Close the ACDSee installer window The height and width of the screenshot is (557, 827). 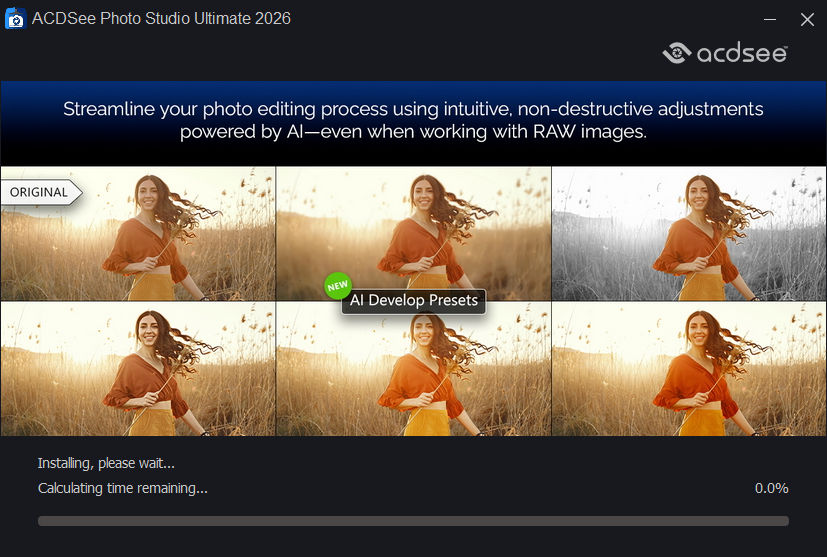(807, 20)
